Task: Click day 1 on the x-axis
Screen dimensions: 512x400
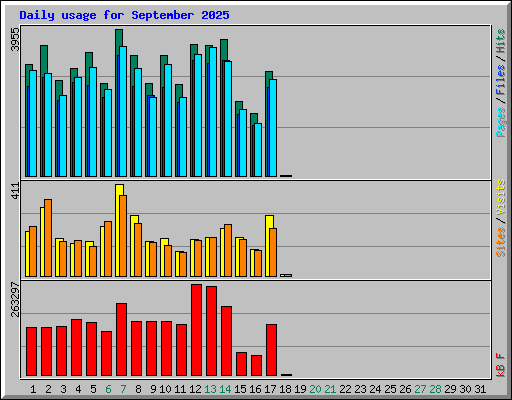Action: (x=33, y=389)
